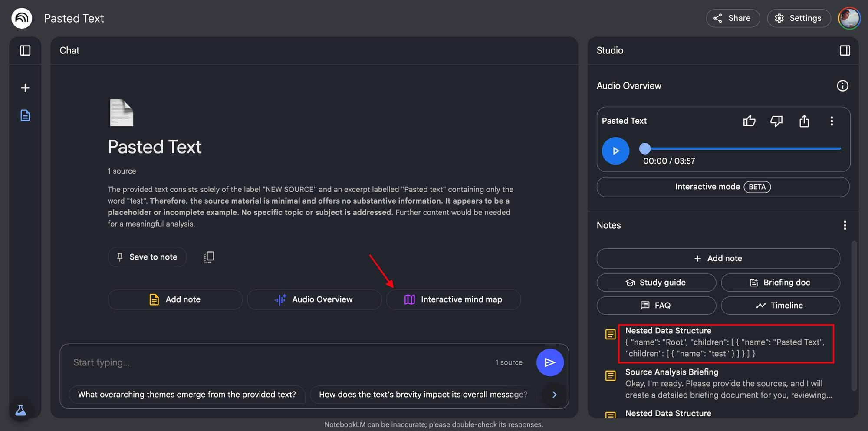The image size is (868, 431).
Task: Collapse the sources panel with sidebar icon
Action: point(25,51)
